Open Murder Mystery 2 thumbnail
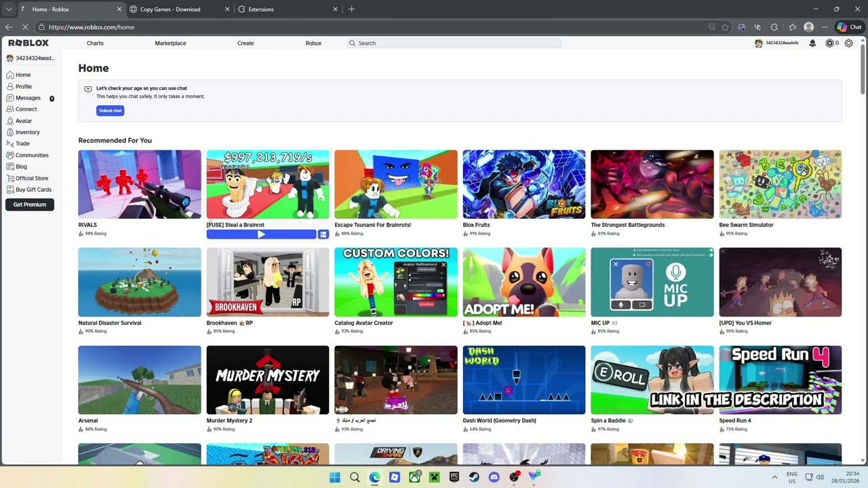The width and height of the screenshot is (868, 488). [x=268, y=380]
